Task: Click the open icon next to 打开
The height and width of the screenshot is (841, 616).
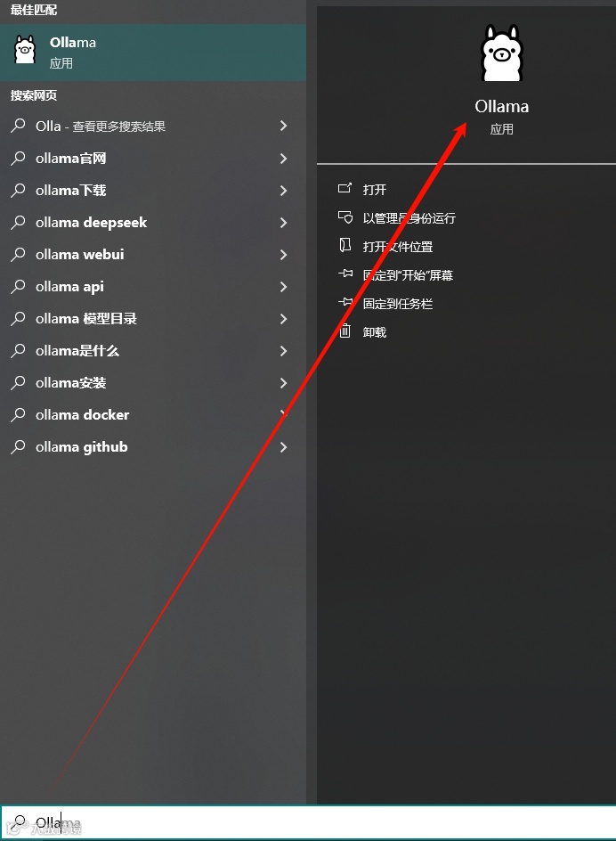Action: click(344, 188)
